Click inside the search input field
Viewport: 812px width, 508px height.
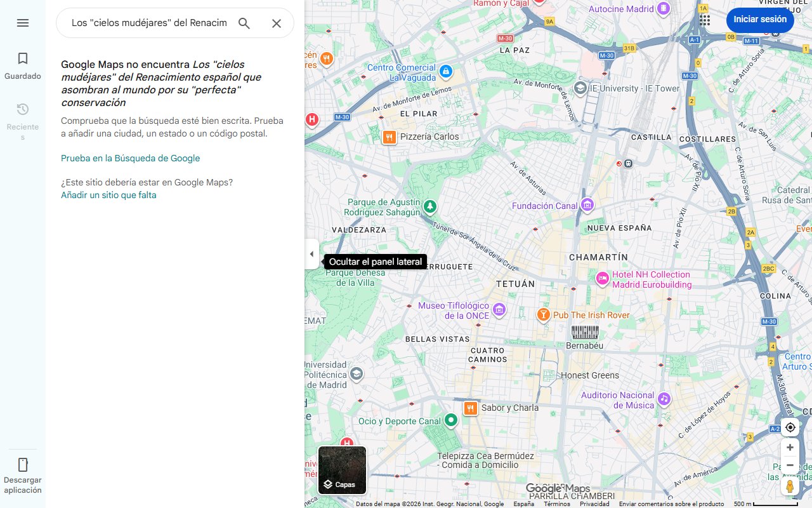146,22
